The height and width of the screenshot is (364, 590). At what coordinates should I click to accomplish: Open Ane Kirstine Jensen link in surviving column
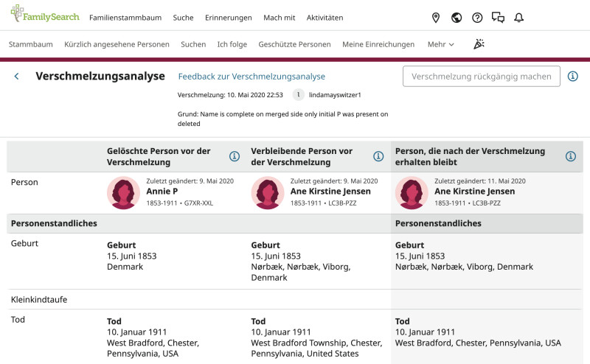point(474,192)
